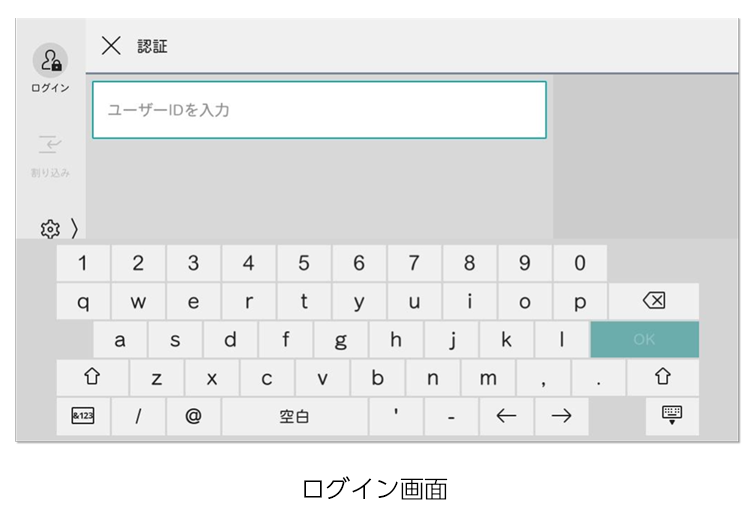Tap the number 1 key
This screenshot has width=750, height=525.
pyautogui.click(x=83, y=263)
